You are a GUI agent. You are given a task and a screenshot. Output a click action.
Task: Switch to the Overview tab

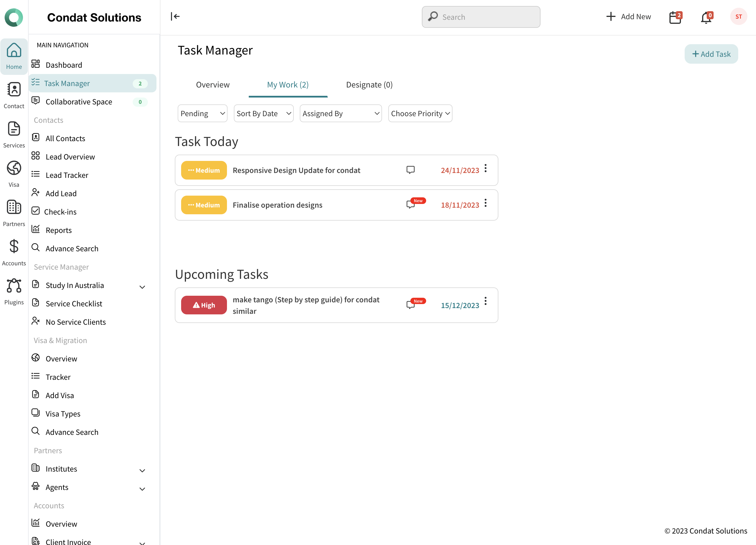coord(213,85)
